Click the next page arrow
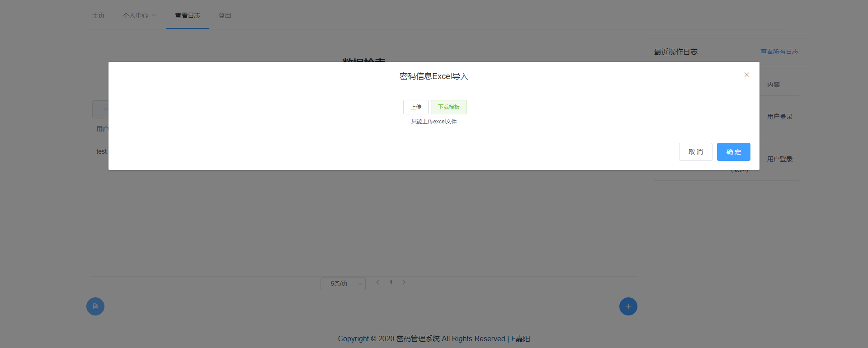The width and height of the screenshot is (868, 348). tap(404, 282)
